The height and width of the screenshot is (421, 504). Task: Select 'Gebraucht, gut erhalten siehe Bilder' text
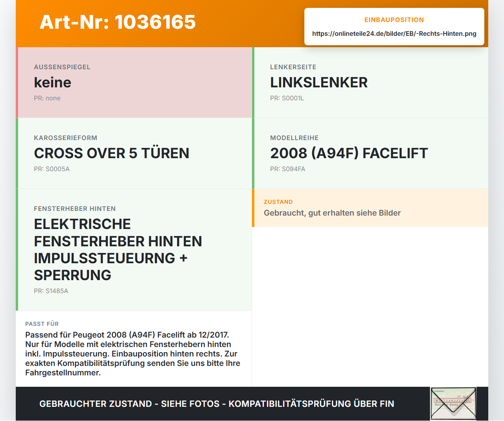pos(332,213)
